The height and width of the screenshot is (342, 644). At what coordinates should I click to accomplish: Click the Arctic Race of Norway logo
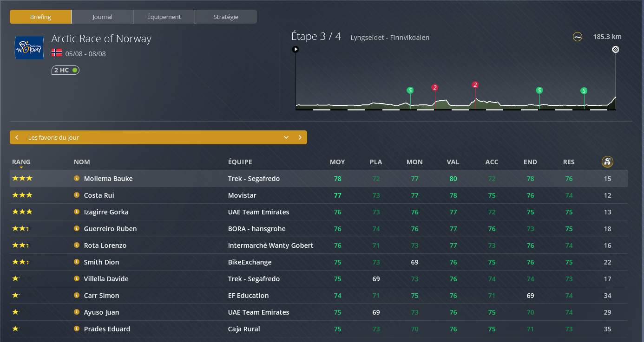(x=29, y=47)
